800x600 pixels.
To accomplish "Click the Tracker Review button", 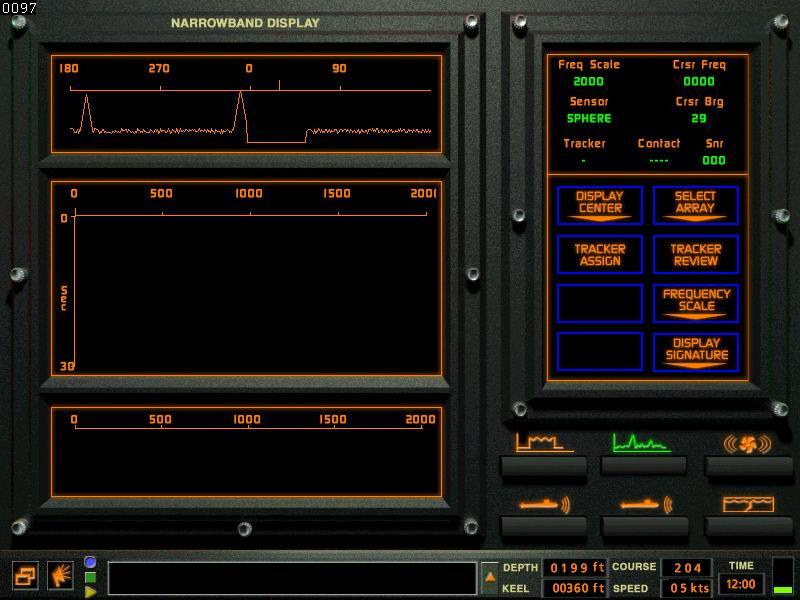I will tap(695, 255).
